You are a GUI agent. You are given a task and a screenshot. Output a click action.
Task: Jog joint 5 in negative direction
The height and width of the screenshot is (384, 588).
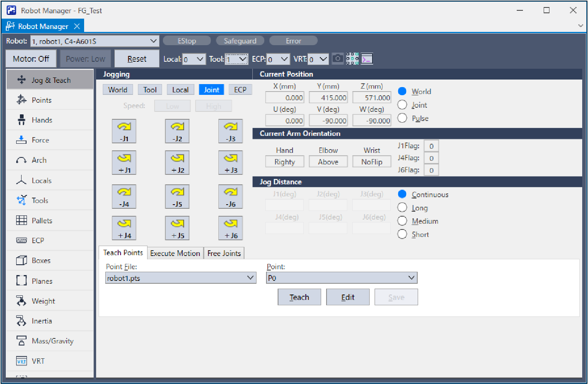(177, 196)
